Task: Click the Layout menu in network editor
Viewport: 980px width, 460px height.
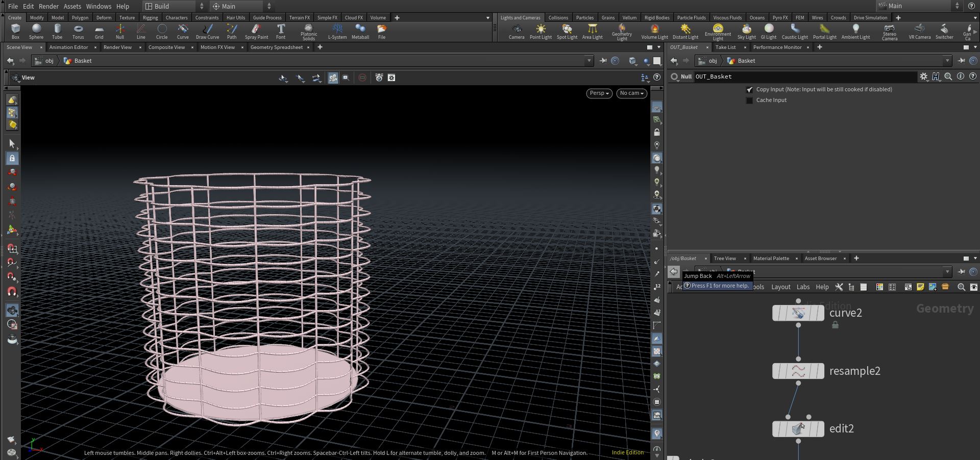Action: (780, 287)
